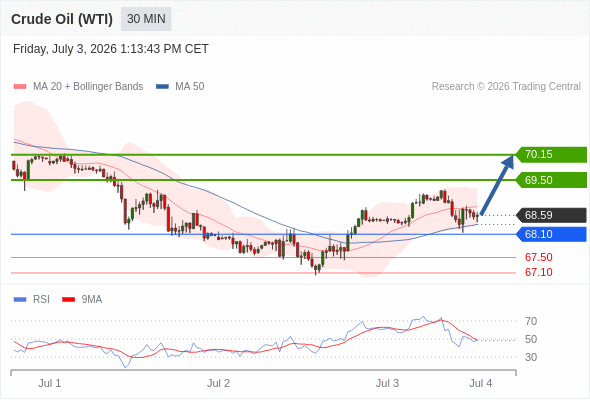Click the Jul 3 date axis label
The height and width of the screenshot is (400, 590).
click(x=387, y=383)
